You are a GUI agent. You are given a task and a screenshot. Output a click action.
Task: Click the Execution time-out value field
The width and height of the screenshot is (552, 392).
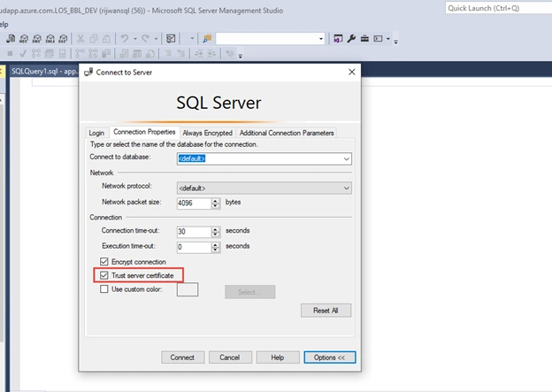point(194,247)
